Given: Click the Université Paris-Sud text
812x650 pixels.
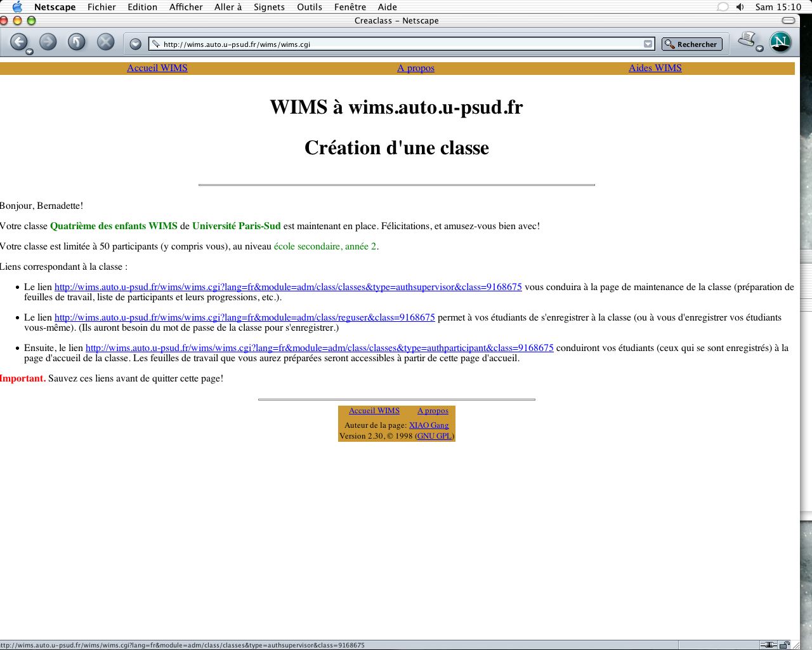Looking at the screenshot, I should [x=236, y=226].
